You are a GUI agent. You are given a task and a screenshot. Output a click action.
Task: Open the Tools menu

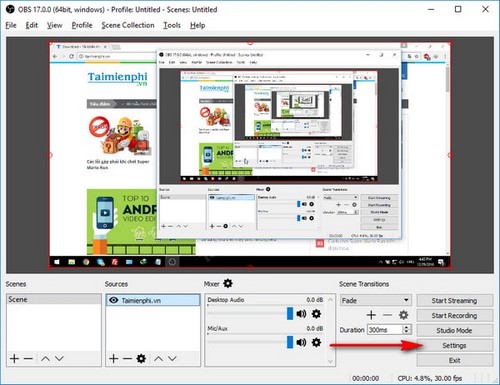[172, 25]
